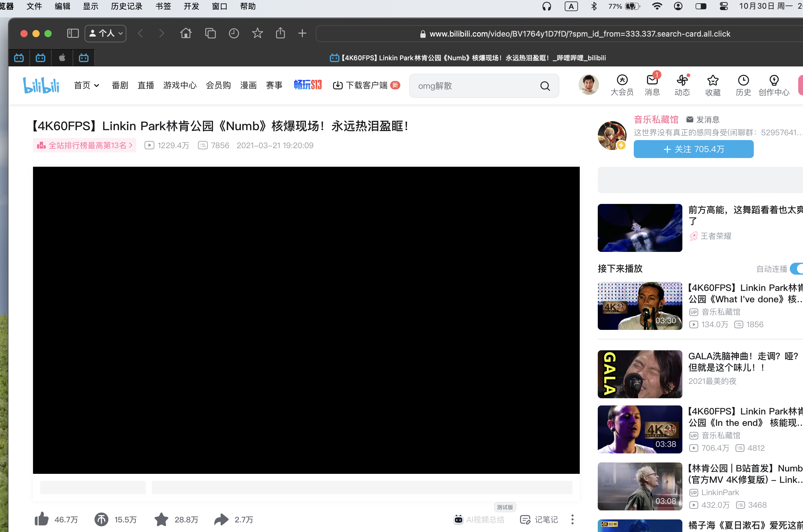The width and height of the screenshot is (803, 532).
Task: Click the three-dot more options icon
Action: (x=572, y=519)
